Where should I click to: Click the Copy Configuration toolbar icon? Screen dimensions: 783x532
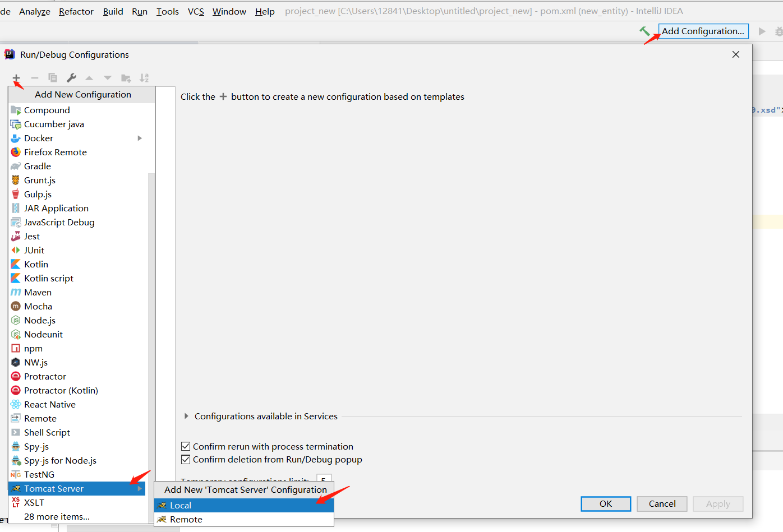coord(53,78)
